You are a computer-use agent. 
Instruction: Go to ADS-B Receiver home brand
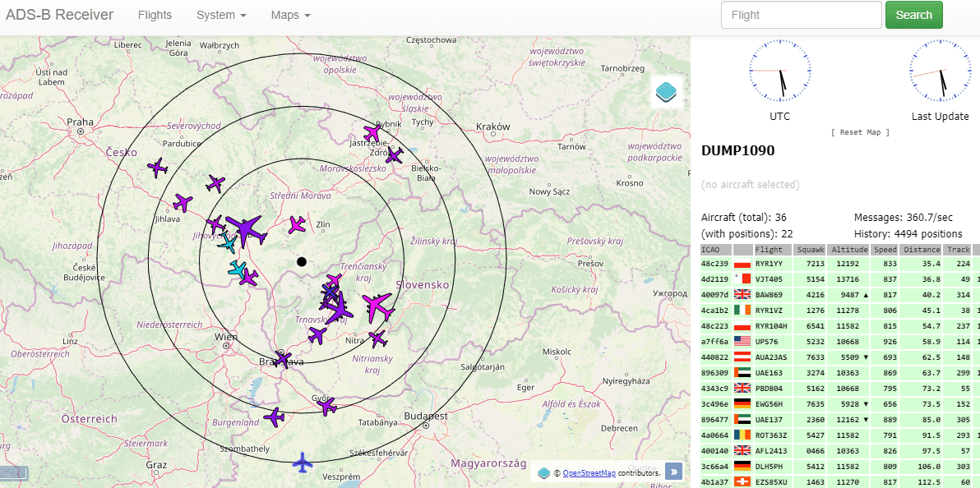coord(60,15)
